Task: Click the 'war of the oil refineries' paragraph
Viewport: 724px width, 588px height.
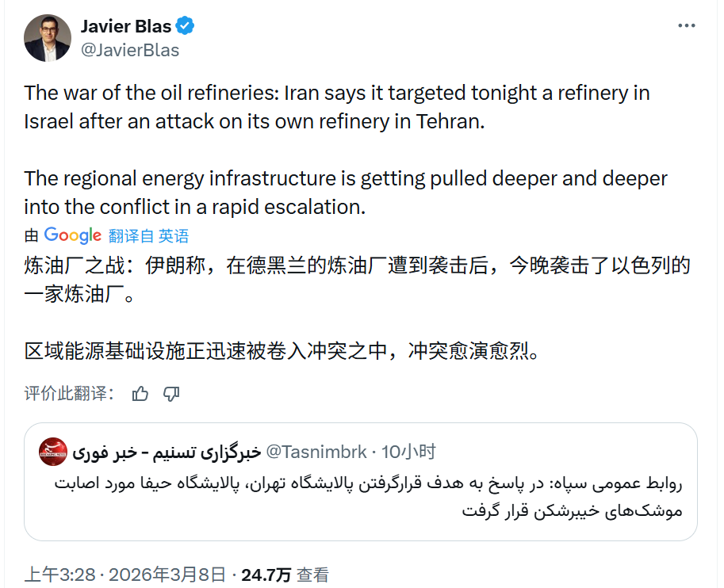Action: pos(337,108)
